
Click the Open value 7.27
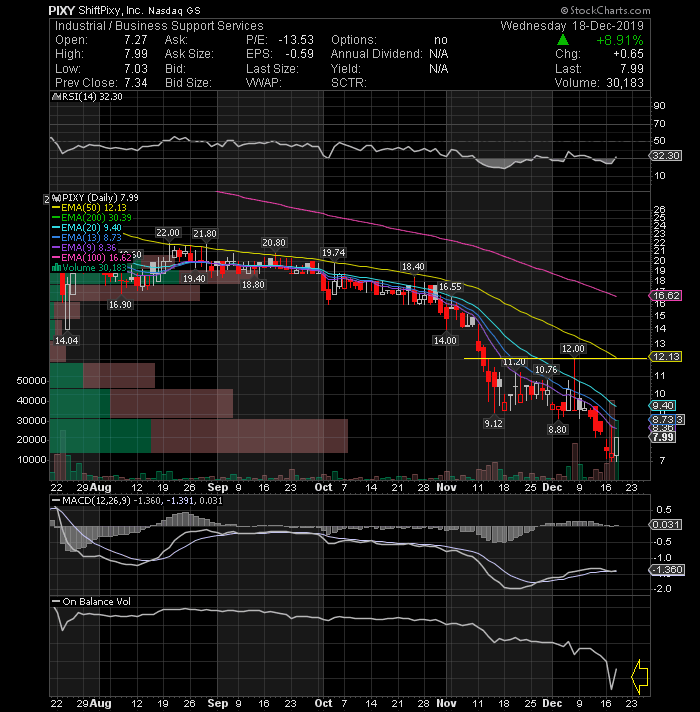click(136, 40)
